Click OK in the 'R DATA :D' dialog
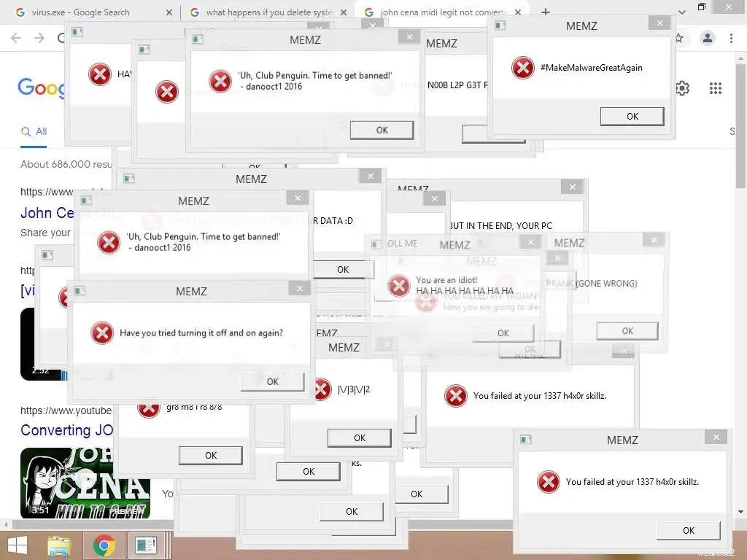 coord(343,270)
